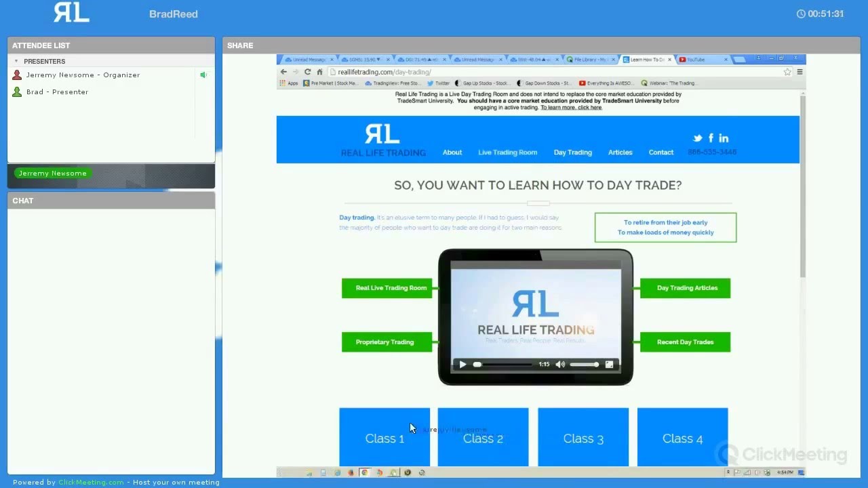Switch to the File Library tab
868x488 pixels.
coord(590,60)
